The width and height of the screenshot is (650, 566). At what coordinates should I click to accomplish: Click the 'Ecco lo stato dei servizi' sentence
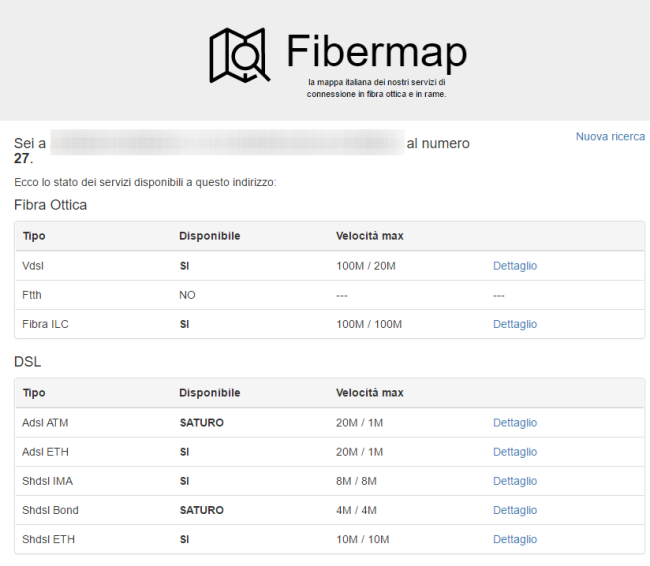[x=145, y=182]
